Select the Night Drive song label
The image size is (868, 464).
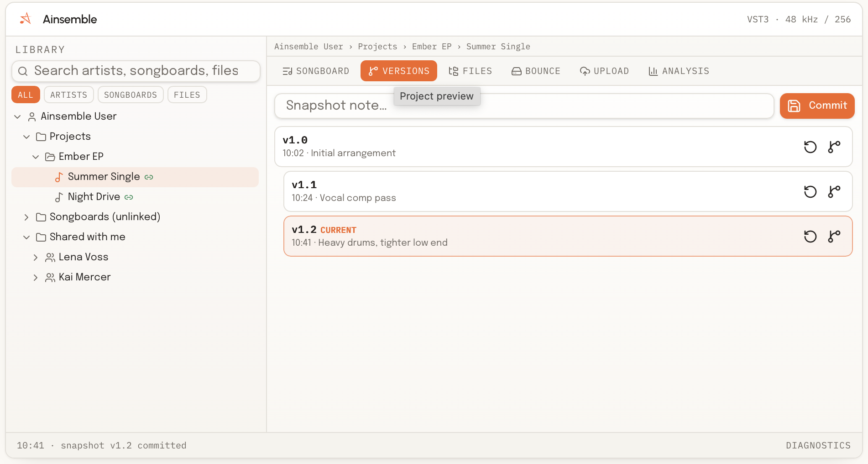(94, 197)
